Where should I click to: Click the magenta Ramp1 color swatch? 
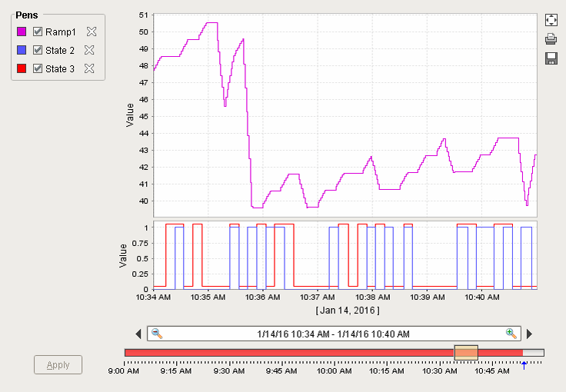pyautogui.click(x=22, y=32)
